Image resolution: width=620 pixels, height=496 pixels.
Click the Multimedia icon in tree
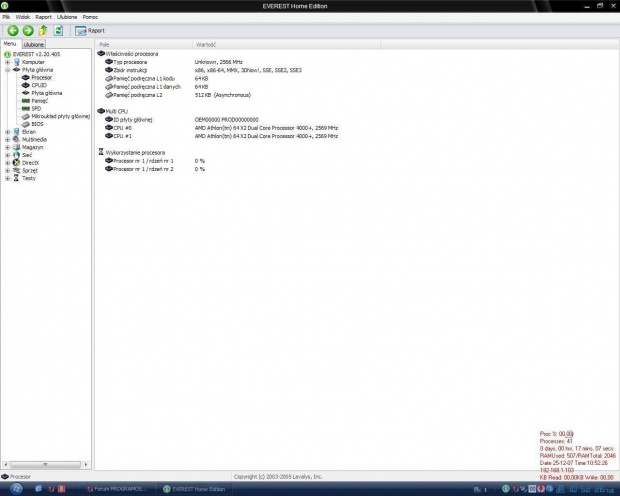(x=17, y=139)
